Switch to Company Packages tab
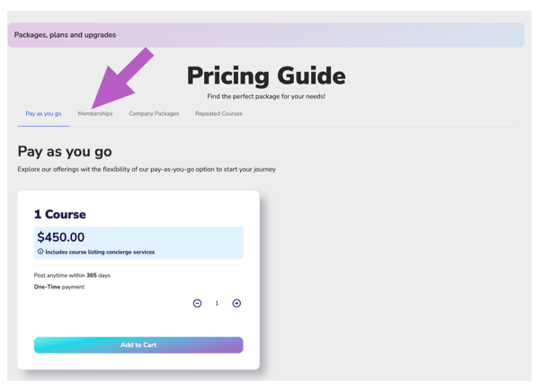Screen dimensions: 544x392 [154, 114]
